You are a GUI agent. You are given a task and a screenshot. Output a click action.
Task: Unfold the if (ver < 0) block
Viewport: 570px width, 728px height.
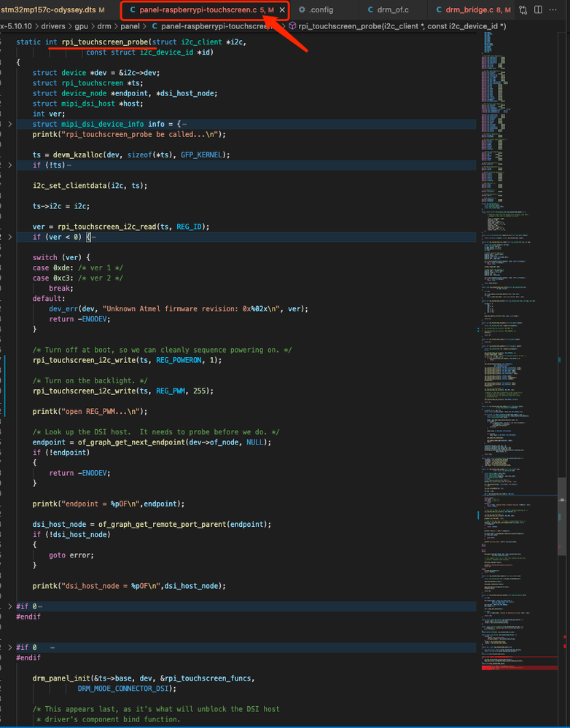9,237
